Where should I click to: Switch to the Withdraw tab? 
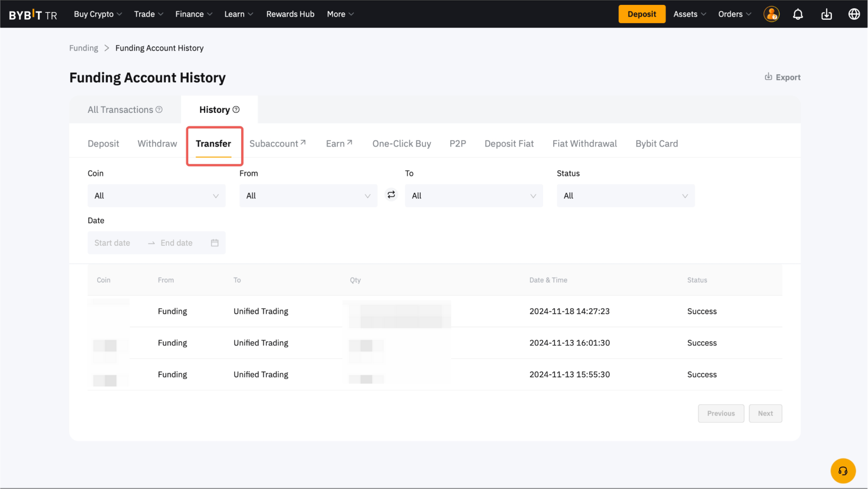[x=157, y=143]
